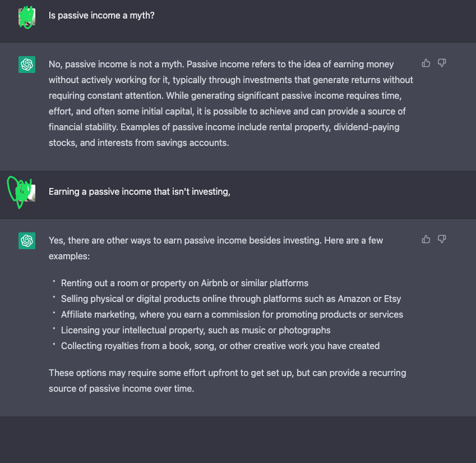Image resolution: width=476 pixels, height=463 pixels.
Task: Click the 'Licensing your intellectual property' bullet
Action: coord(196,330)
